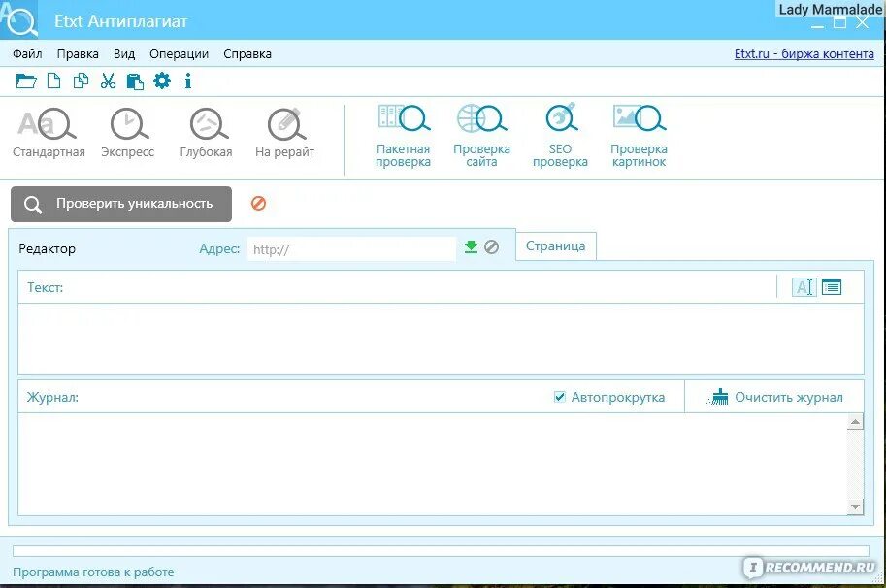Open the Вид menu
This screenshot has height=588, width=886.
[124, 54]
